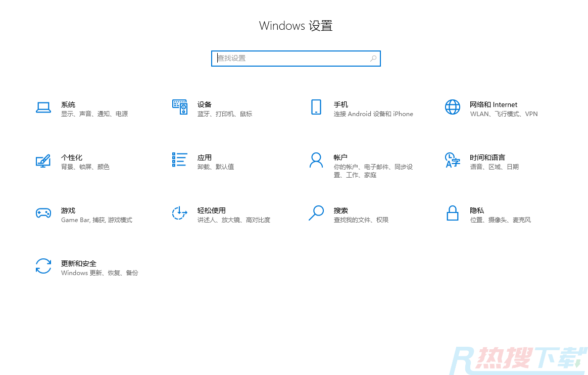The image size is (588, 375).
Task: Click the phone icon for 手机
Action: [316, 107]
